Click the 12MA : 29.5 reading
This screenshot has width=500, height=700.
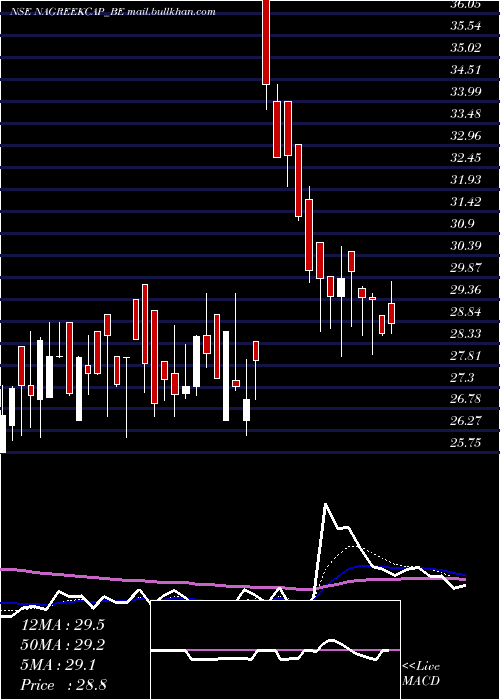[x=62, y=625]
